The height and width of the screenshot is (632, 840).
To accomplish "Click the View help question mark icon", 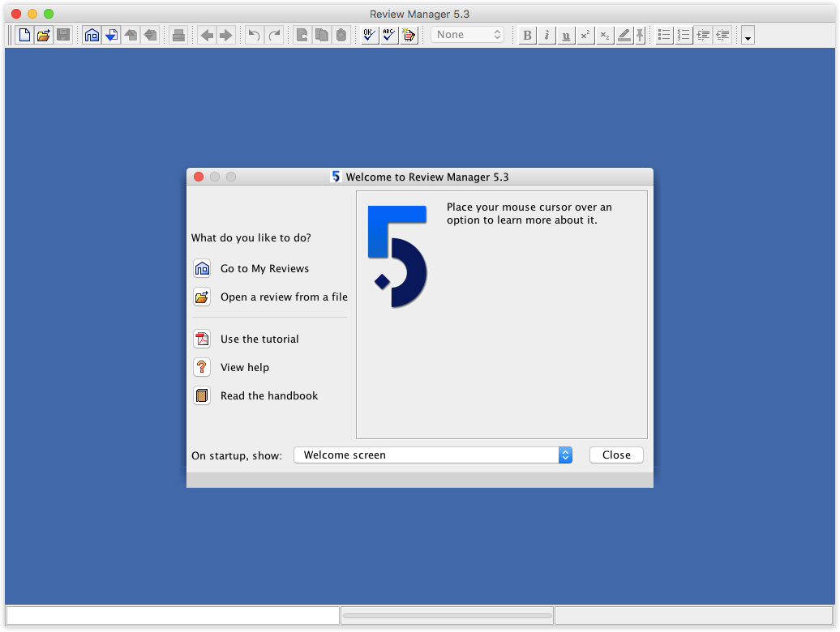I will (202, 367).
